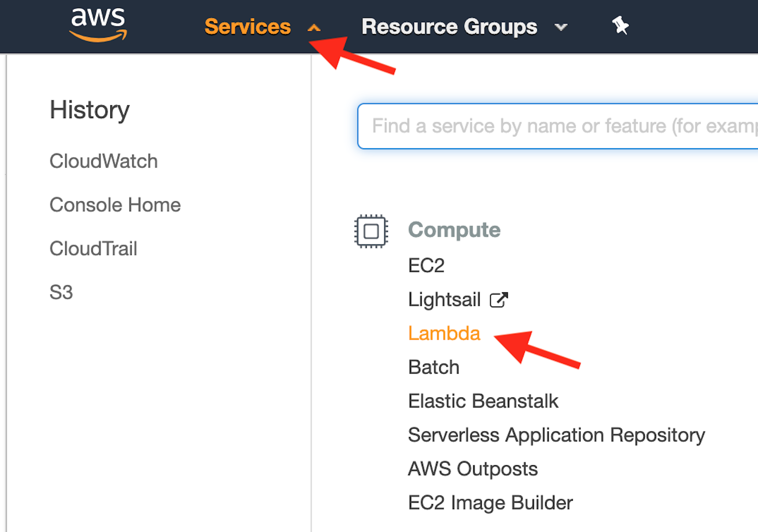Select the Compute section chip icon
The image size is (758, 532).
[x=370, y=231]
